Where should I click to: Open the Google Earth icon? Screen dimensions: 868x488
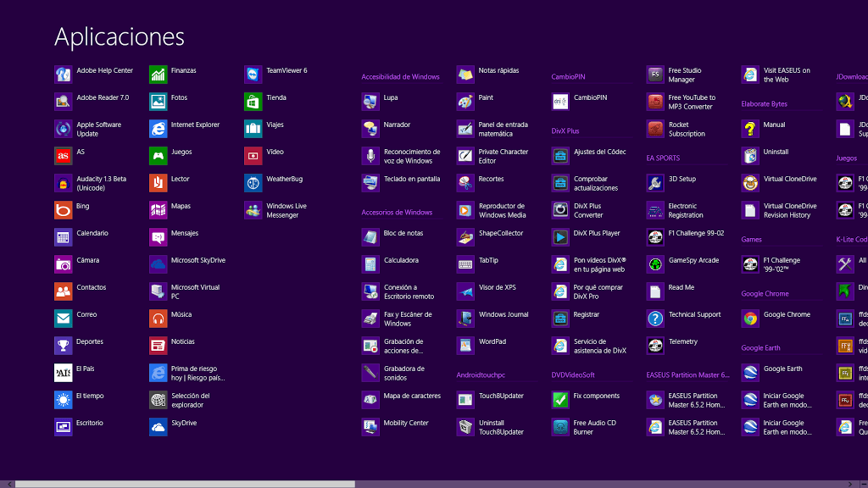point(750,373)
